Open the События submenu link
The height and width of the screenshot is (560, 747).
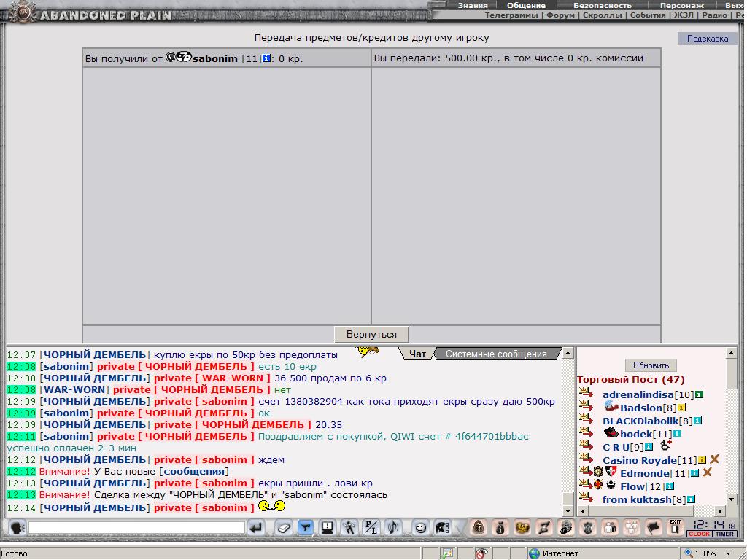tap(648, 15)
